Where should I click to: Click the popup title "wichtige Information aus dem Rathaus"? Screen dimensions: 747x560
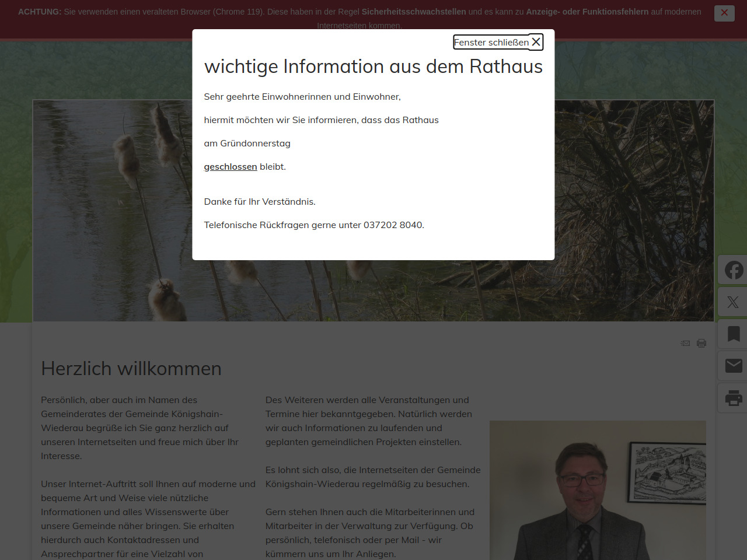tap(373, 66)
